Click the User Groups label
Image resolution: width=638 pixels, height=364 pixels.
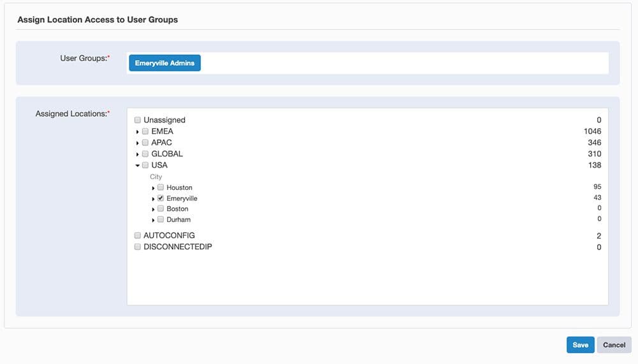point(85,58)
